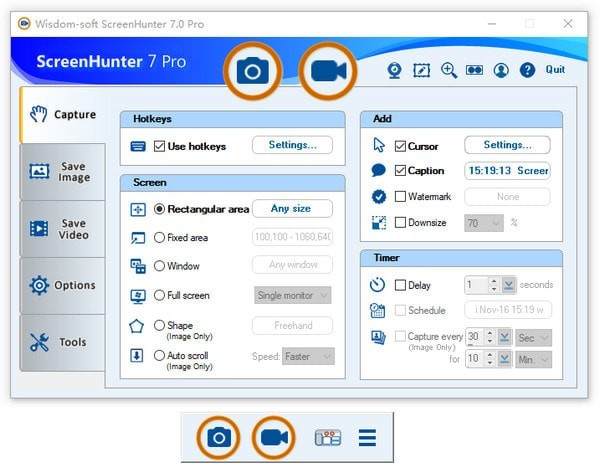Open the user account icon
600x468 pixels.
pyautogui.click(x=501, y=70)
